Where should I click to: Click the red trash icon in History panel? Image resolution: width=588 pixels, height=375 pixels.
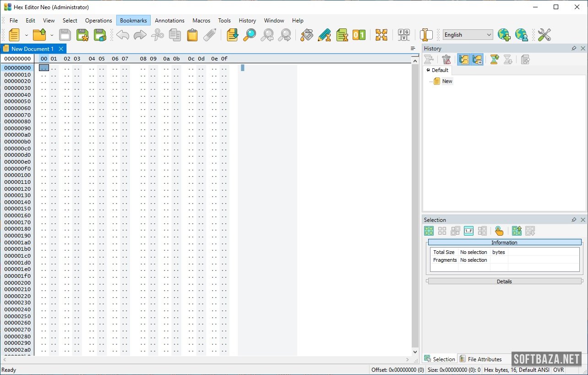pos(446,60)
